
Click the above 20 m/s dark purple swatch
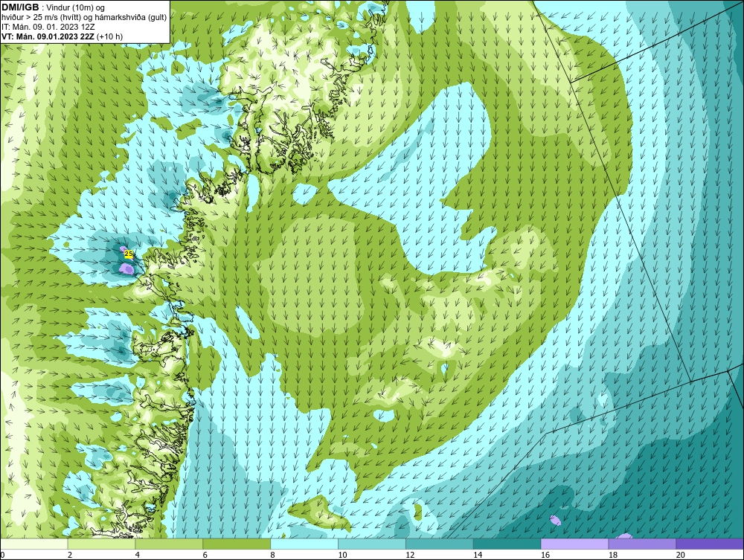710,544
